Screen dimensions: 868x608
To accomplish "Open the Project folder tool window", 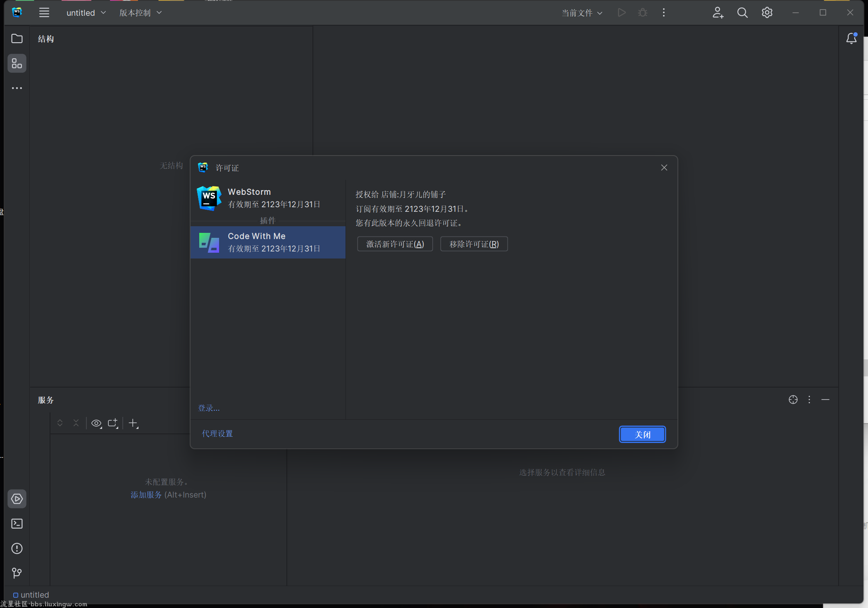I will 17,38.
